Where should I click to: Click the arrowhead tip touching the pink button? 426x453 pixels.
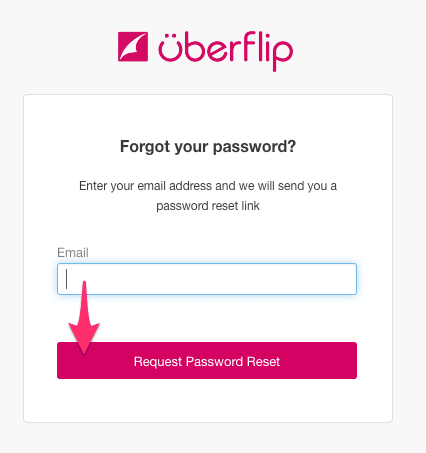click(84, 351)
